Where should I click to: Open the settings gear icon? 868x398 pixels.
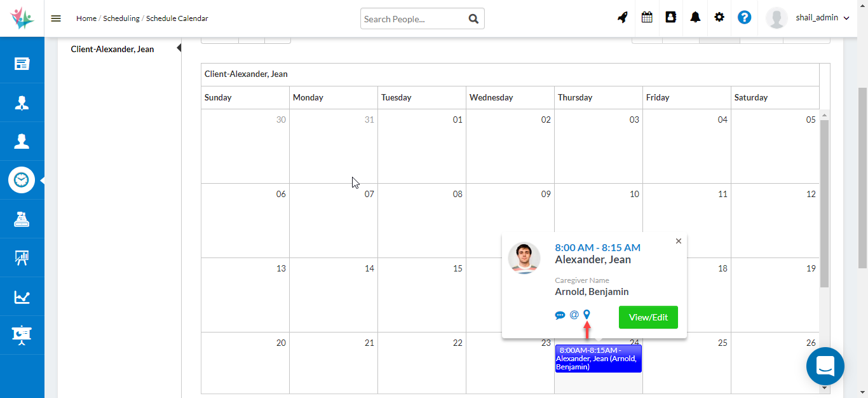[719, 18]
